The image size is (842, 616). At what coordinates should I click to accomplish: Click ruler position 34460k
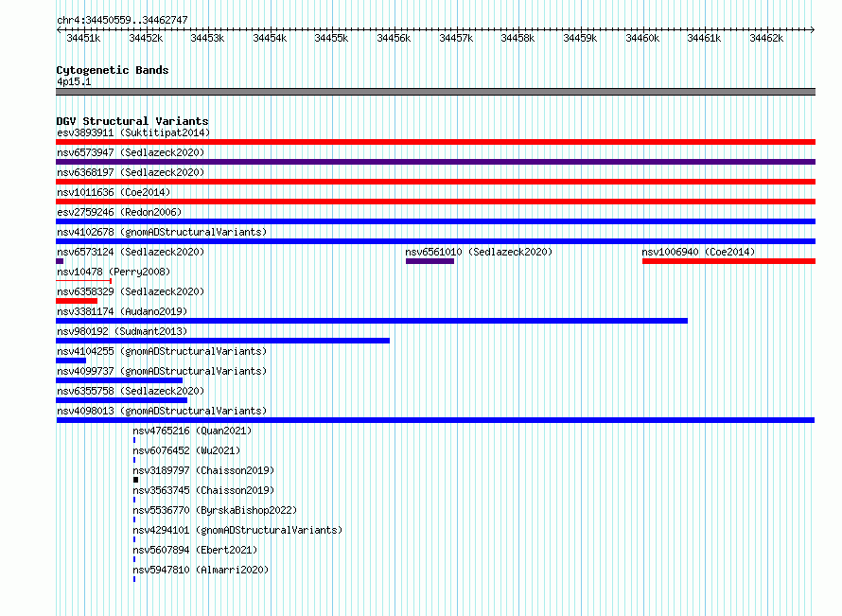point(642,38)
